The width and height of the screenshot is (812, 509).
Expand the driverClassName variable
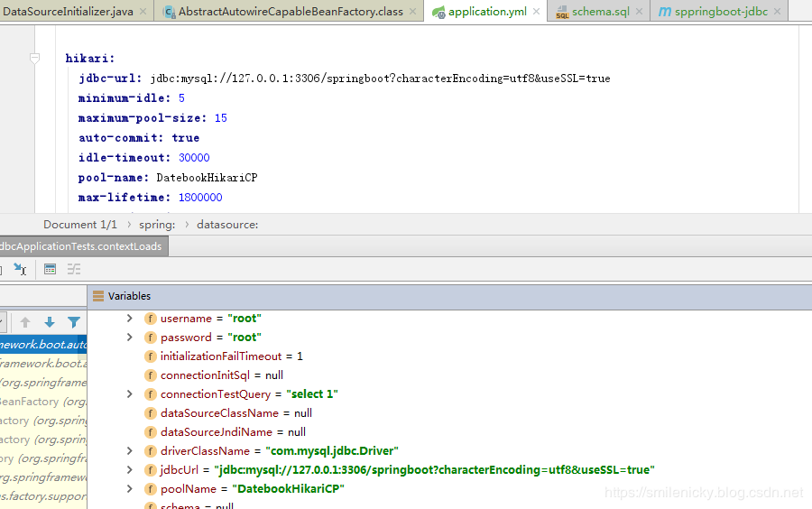click(x=129, y=451)
